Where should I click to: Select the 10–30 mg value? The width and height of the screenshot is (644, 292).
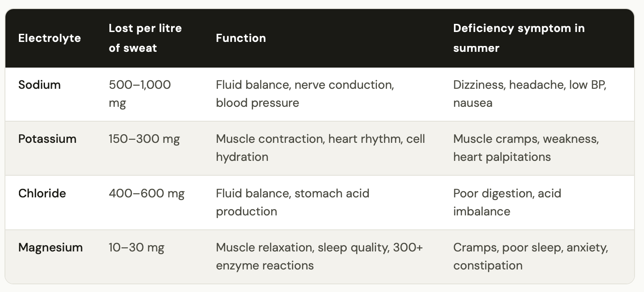(136, 247)
